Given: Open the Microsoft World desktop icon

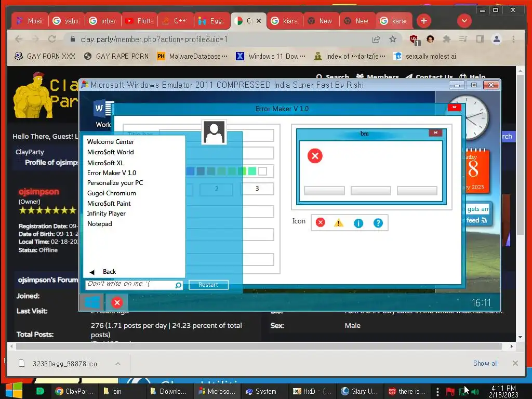Looking at the screenshot, I should click(x=103, y=114).
